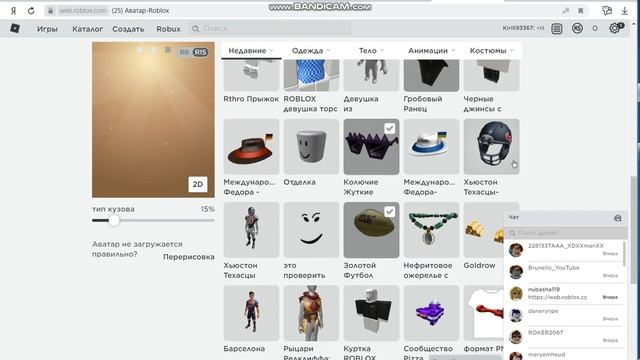
Task: Open the settings gear icon
Action: 615,28
